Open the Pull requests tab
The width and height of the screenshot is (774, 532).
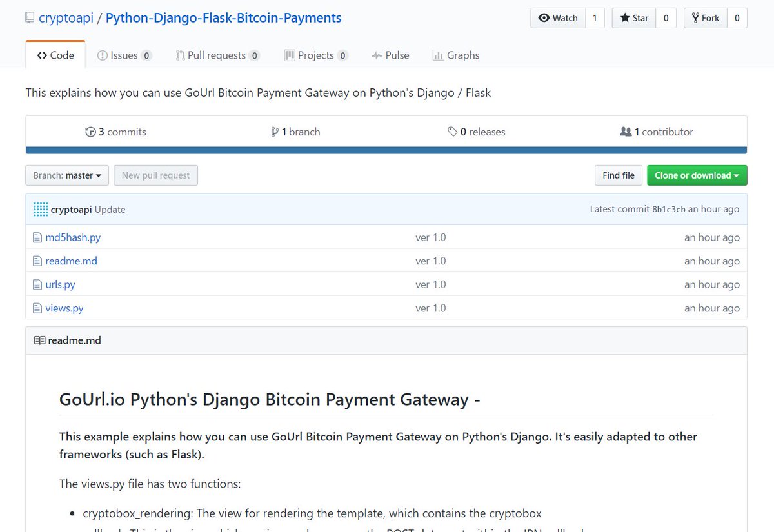tap(217, 55)
